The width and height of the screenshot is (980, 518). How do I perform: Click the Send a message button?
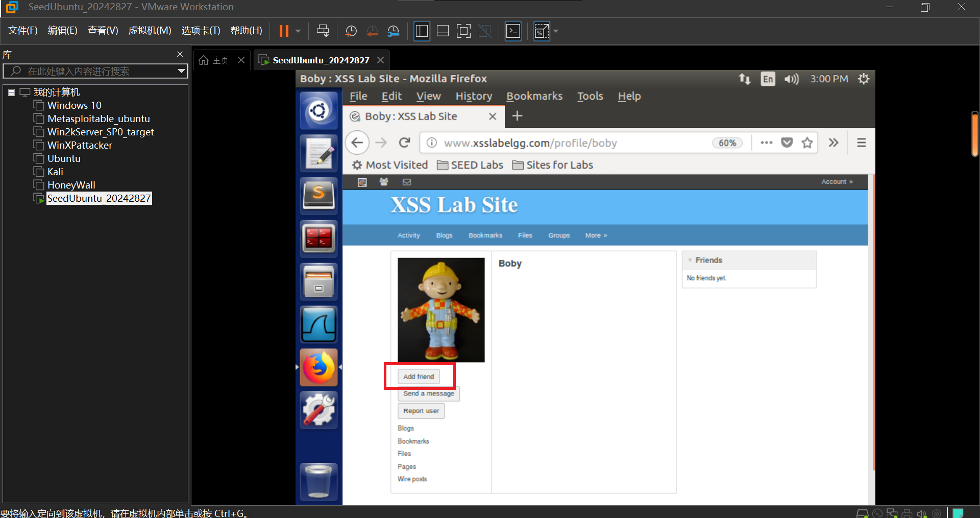(429, 394)
